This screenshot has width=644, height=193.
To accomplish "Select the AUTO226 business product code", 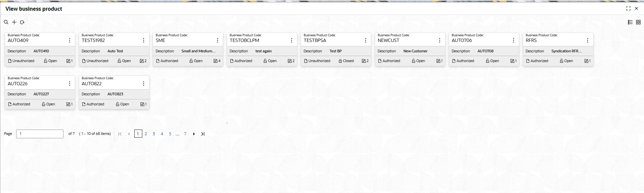I will tap(17, 84).
